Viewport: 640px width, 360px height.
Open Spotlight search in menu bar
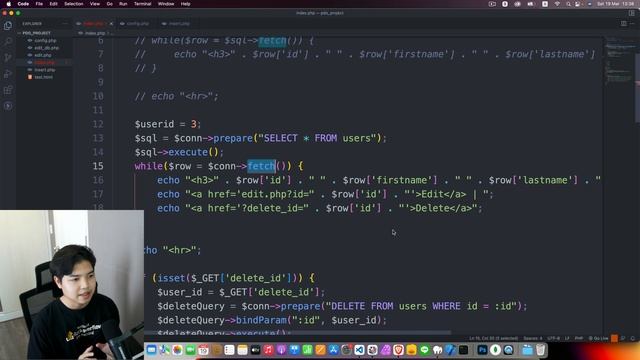pyautogui.click(x=568, y=4)
